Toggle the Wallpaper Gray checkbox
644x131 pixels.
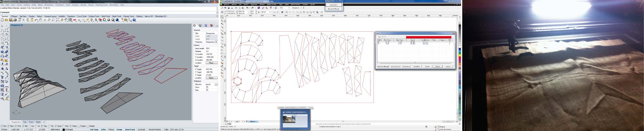207,90
